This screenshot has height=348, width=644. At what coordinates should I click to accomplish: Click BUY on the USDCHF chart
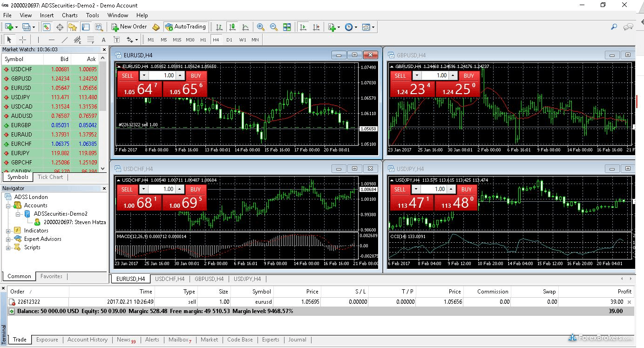pyautogui.click(x=196, y=189)
